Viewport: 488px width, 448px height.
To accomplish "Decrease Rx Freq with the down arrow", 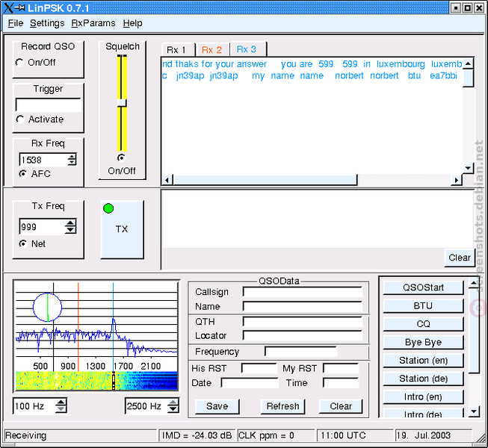I will (x=72, y=163).
